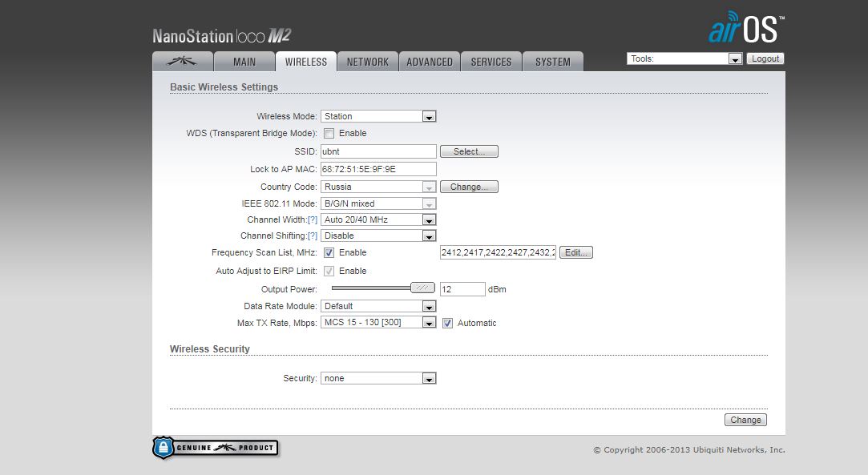Click the Ubiquiti copyright text
This screenshot has width=868, height=475.
tap(689, 450)
